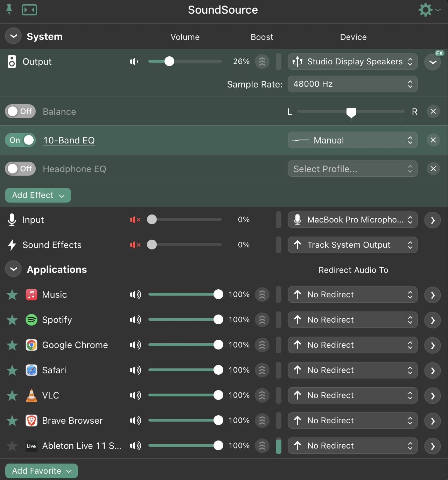Mute the Output speaker icon
Viewport: 448px width, 480px height.
point(134,62)
